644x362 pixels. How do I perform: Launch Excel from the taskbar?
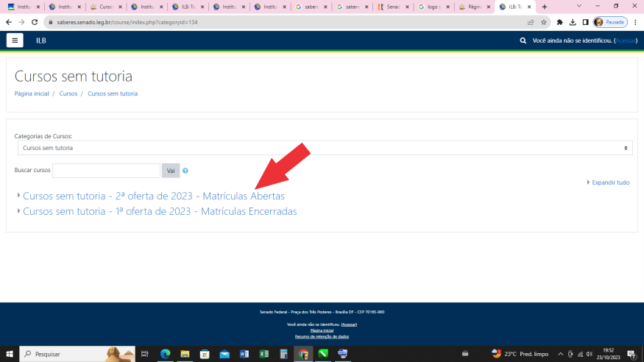coord(263,354)
